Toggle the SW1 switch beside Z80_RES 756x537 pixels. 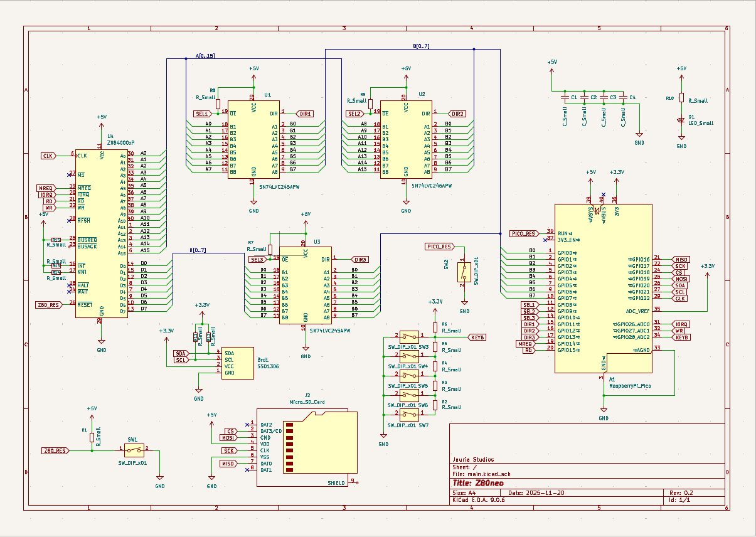[x=132, y=450]
